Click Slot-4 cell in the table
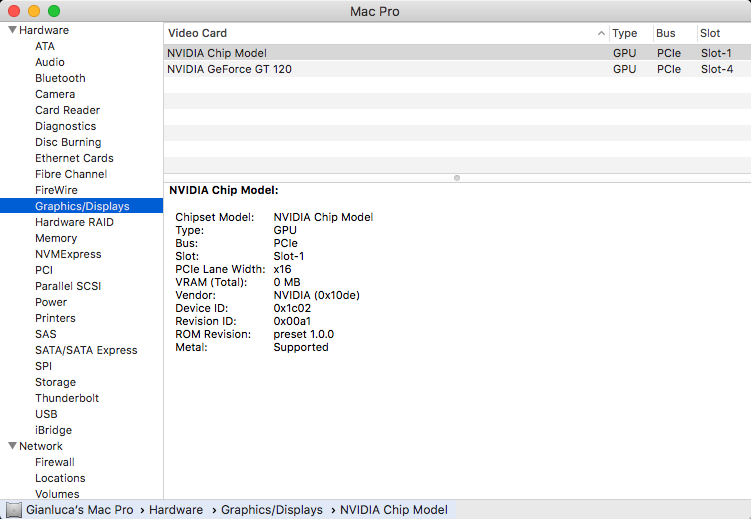Screen dimensions: 751x519 click(x=717, y=69)
